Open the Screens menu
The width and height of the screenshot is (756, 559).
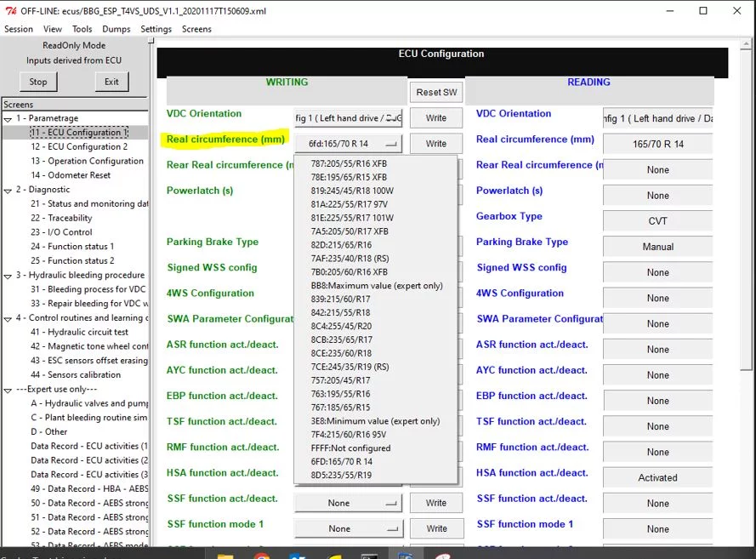[196, 29]
